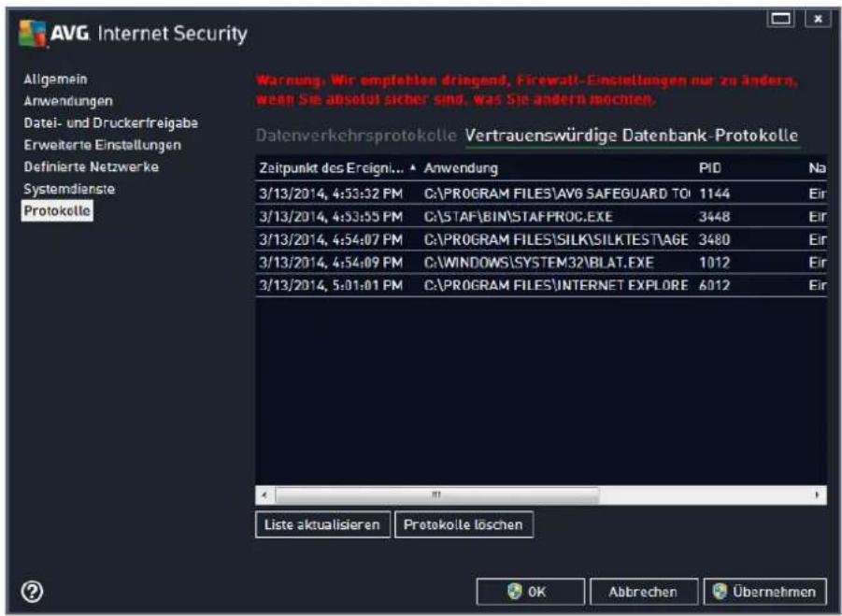The height and width of the screenshot is (616, 842).
Task: Click PID value 1144
Action: pos(714,193)
